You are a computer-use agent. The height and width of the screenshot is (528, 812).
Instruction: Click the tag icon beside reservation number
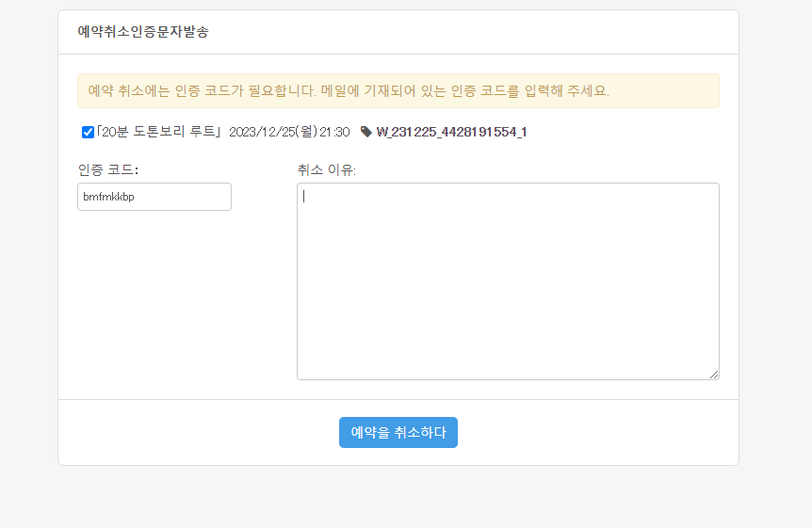(366, 132)
